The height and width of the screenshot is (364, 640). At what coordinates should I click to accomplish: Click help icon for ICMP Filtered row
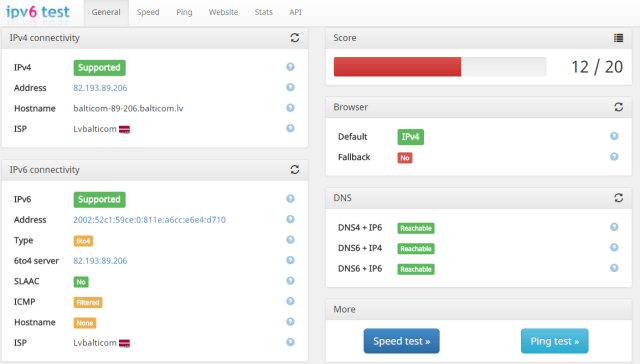290,301
